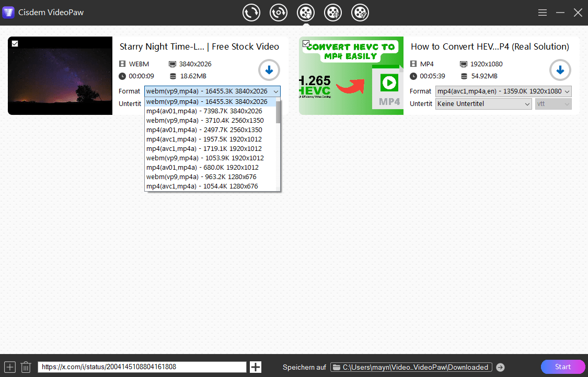Download the Starry Night video via blue arrow

[x=269, y=70]
